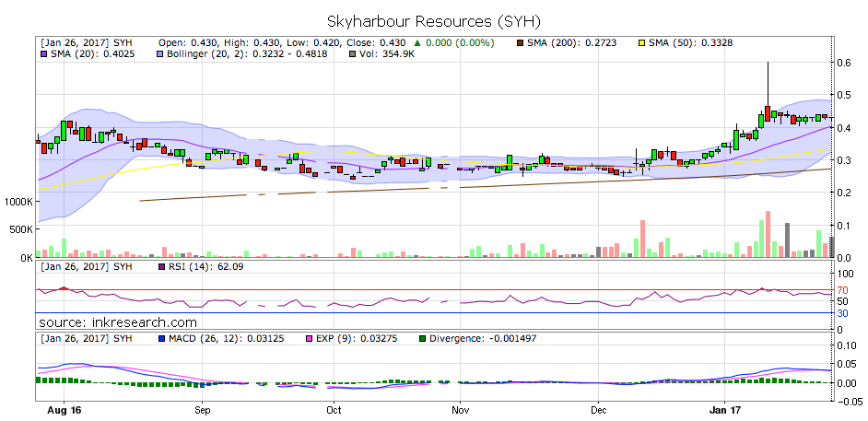Click the yellow SMA (50) legend swatch
The width and height of the screenshot is (868, 421).
tap(642, 42)
